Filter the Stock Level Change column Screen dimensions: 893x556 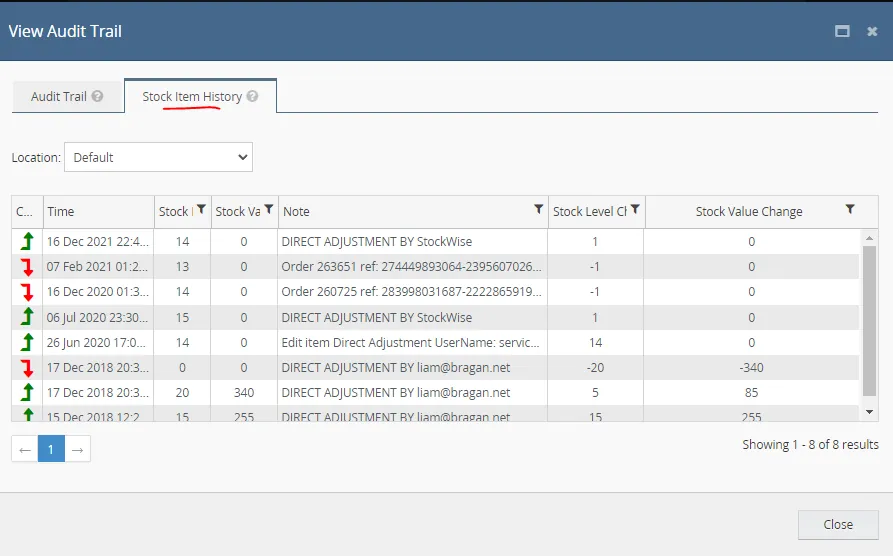coord(635,210)
